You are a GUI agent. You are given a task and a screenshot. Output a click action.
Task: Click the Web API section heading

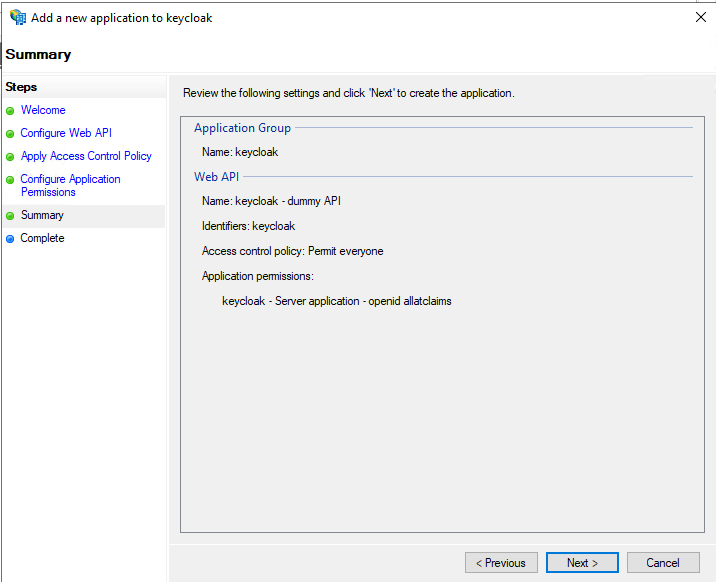pos(216,177)
